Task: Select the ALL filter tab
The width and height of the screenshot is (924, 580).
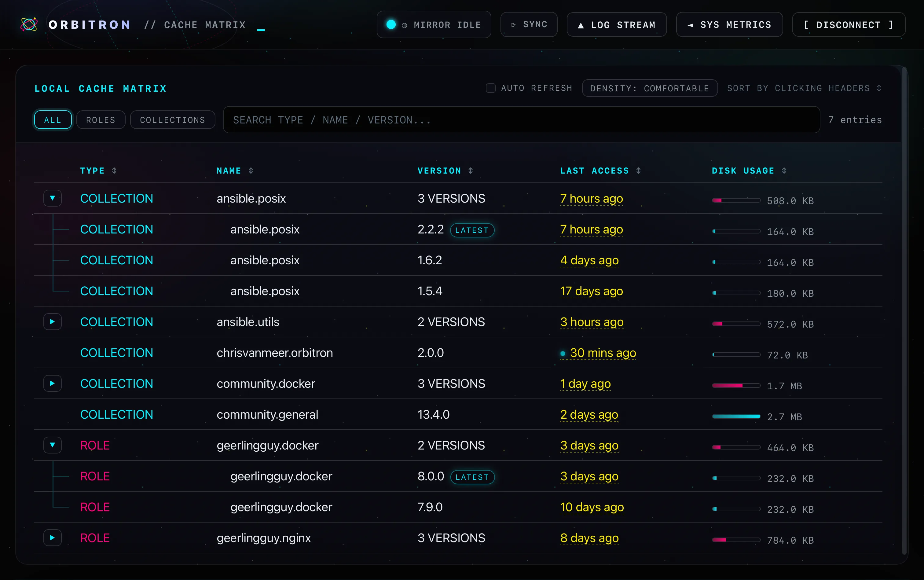Action: (x=53, y=120)
